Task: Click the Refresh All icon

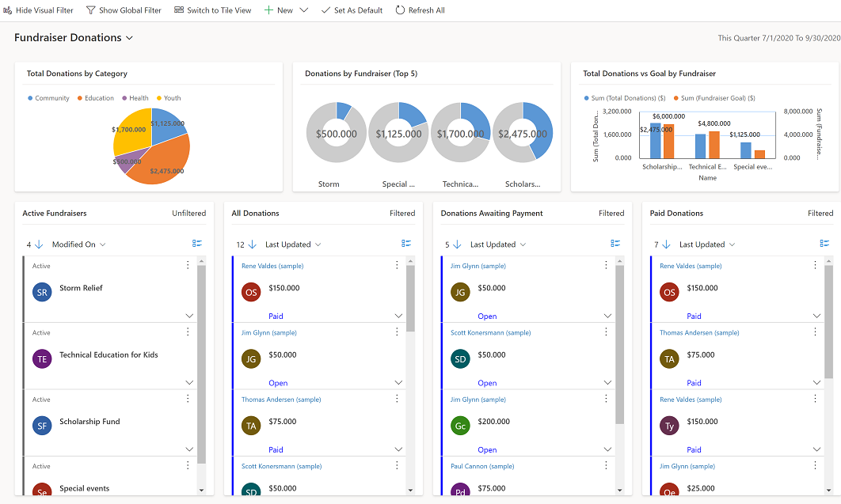Action: tap(400, 10)
